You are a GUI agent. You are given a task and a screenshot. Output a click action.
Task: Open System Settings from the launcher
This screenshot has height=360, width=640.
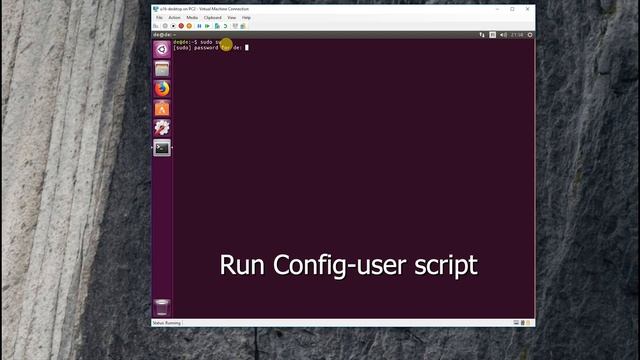162,128
